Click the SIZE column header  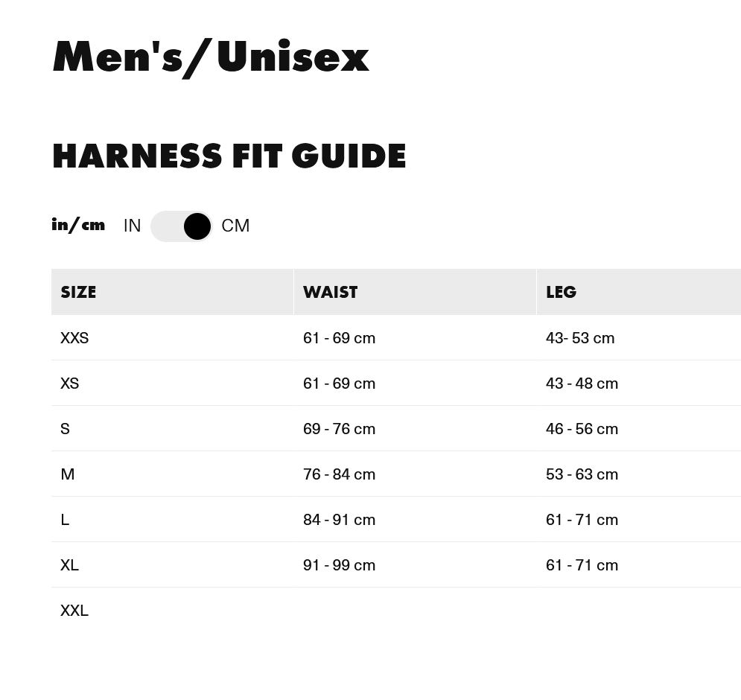coord(78,292)
